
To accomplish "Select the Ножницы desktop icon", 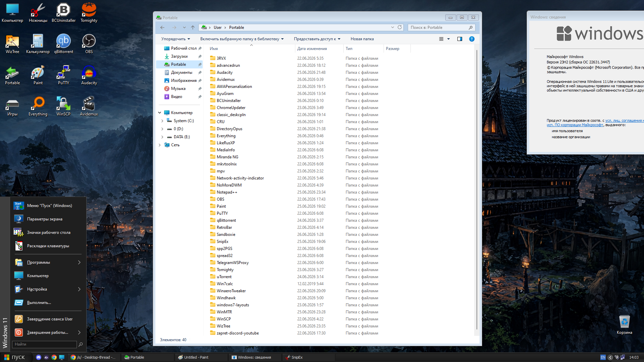I will point(38,13).
